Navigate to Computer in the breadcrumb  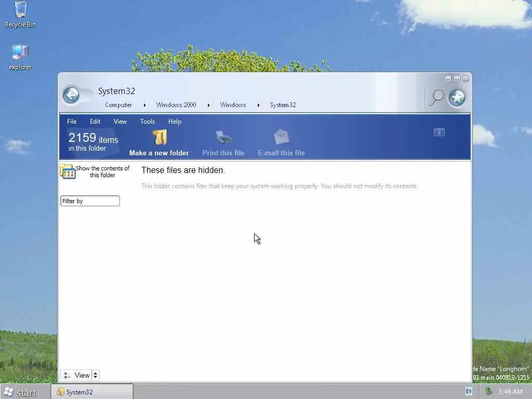(118, 105)
